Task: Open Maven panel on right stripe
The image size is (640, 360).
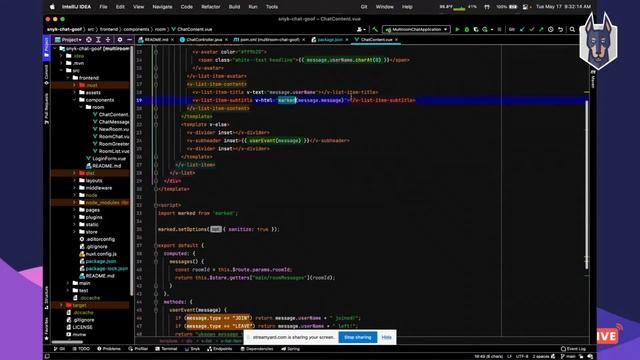Action: point(593,79)
